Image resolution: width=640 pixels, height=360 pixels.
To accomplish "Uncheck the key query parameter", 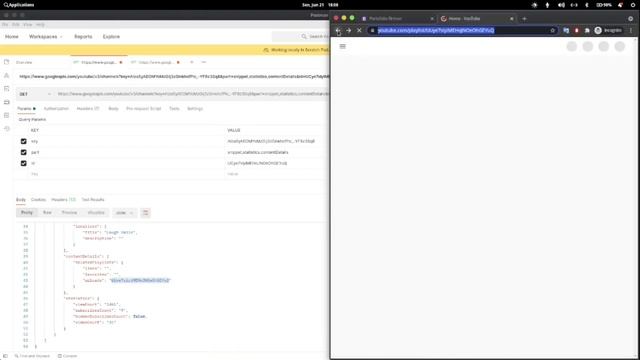I will point(23,141).
